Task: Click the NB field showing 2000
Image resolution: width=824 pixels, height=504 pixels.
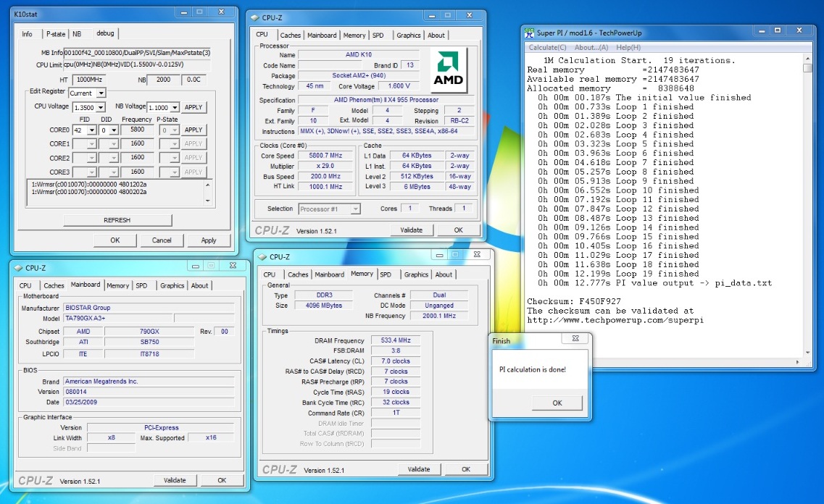Action: (x=163, y=80)
